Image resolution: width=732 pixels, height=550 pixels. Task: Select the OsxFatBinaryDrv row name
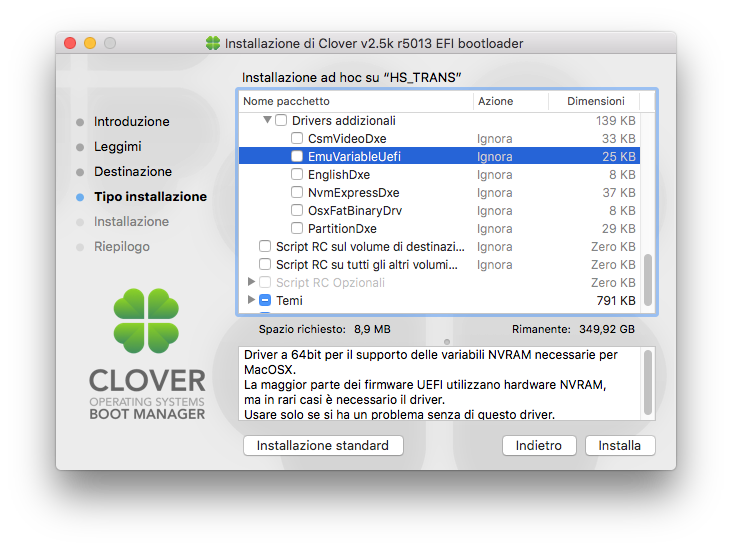[x=355, y=211]
